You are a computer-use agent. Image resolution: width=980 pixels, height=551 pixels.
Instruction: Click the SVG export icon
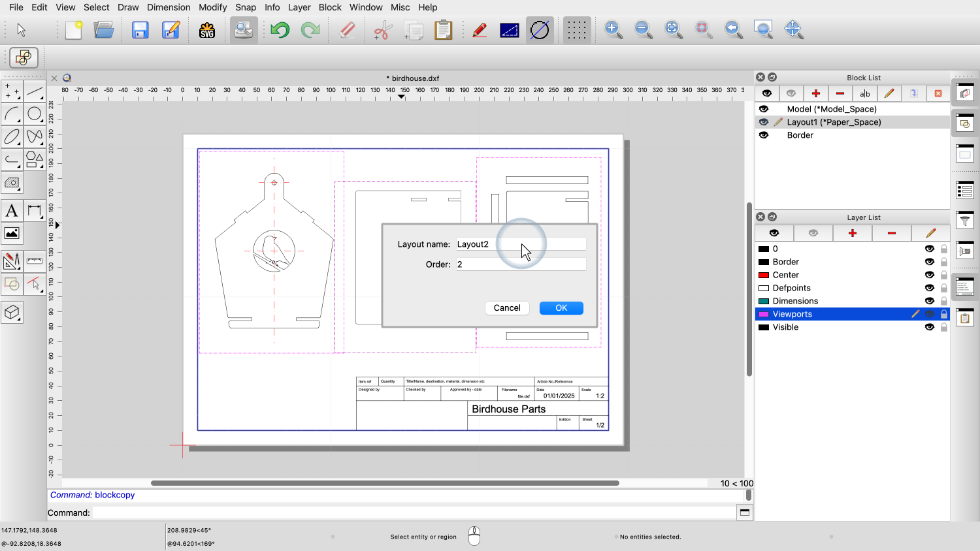click(207, 30)
